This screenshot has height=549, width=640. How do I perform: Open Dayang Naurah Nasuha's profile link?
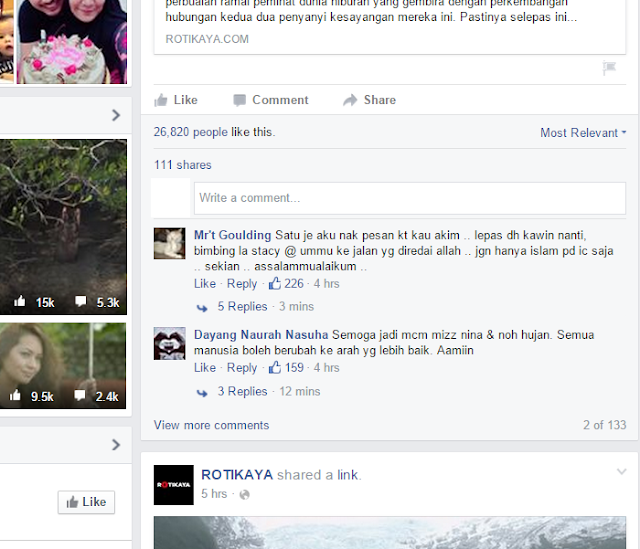pyautogui.click(x=261, y=335)
